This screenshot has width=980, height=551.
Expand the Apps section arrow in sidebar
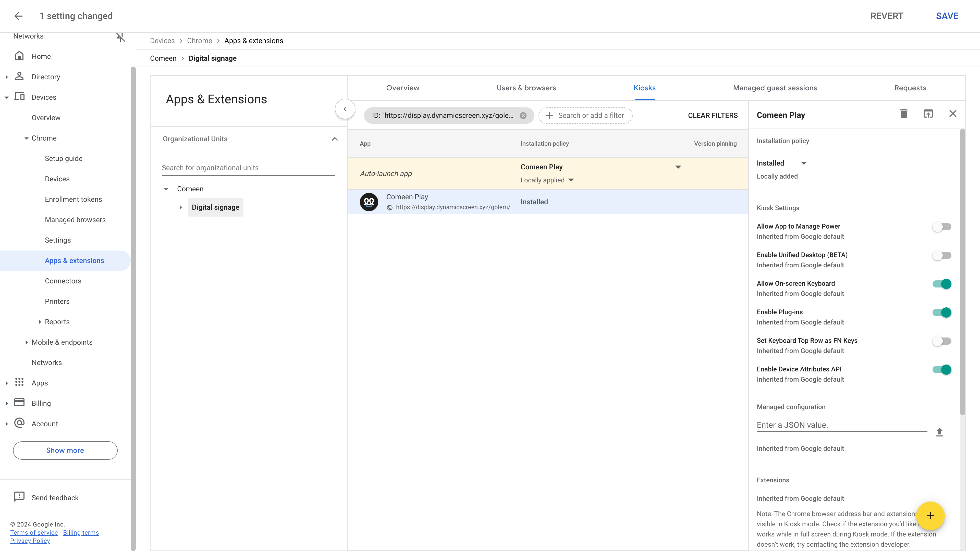click(6, 383)
